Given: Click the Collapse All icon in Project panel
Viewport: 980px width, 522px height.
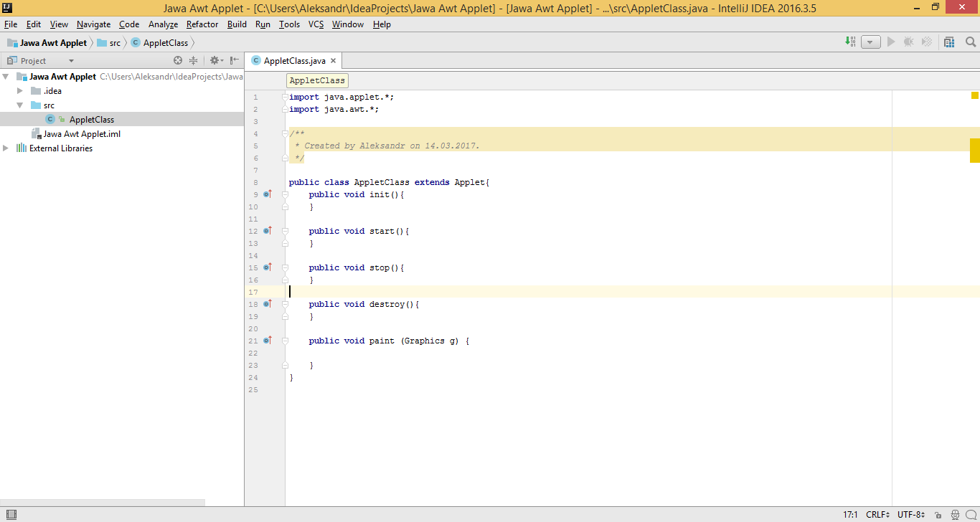Looking at the screenshot, I should [x=193, y=61].
